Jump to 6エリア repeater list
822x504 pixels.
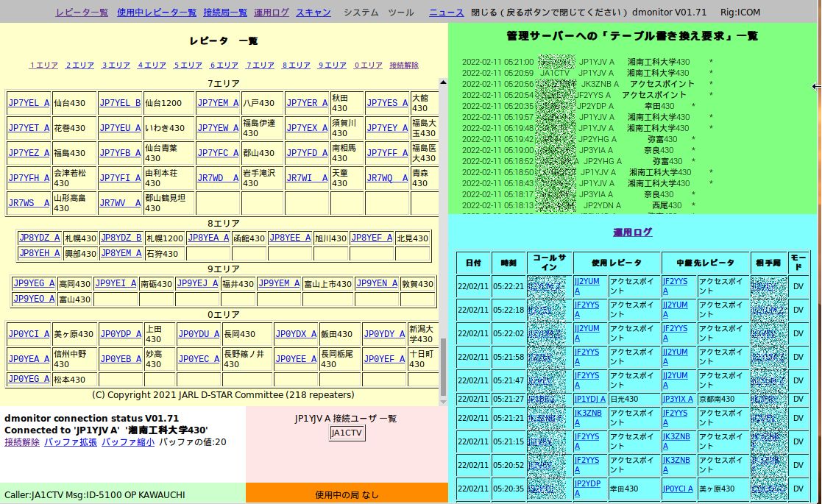pos(224,65)
